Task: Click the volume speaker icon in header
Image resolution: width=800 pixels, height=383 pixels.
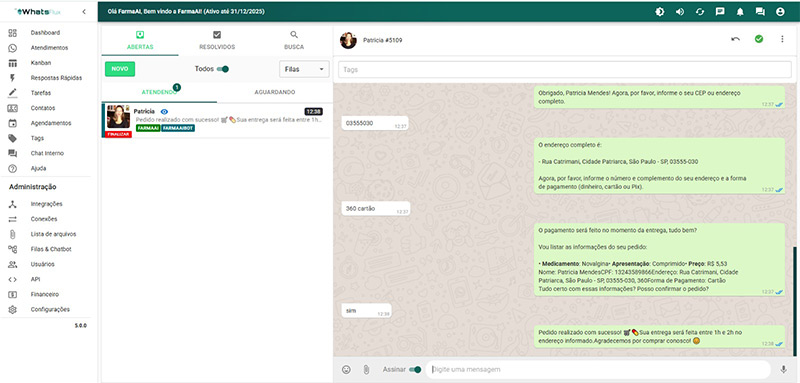Action: click(x=680, y=12)
